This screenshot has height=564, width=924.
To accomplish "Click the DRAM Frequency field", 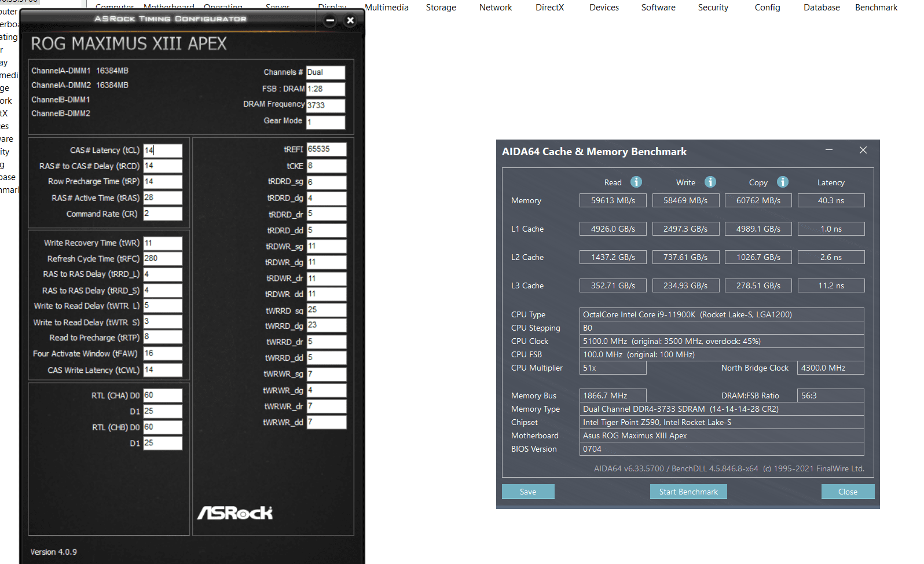I will 325,105.
